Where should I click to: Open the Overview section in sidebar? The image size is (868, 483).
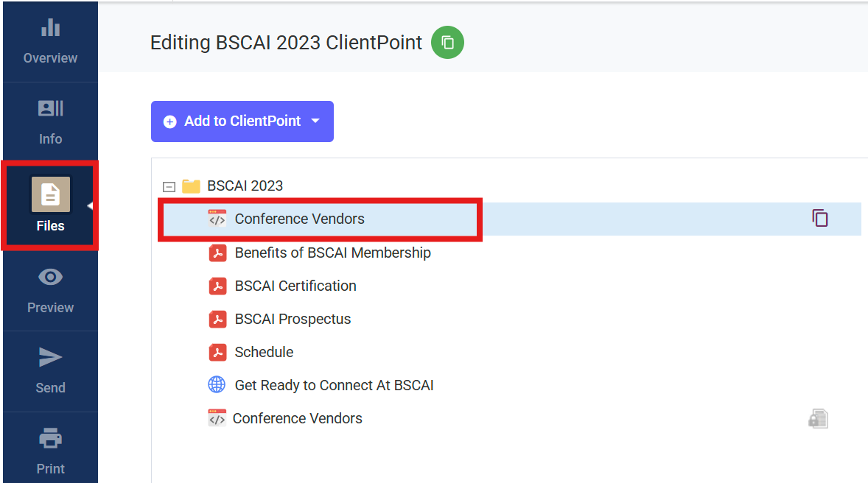coord(50,41)
